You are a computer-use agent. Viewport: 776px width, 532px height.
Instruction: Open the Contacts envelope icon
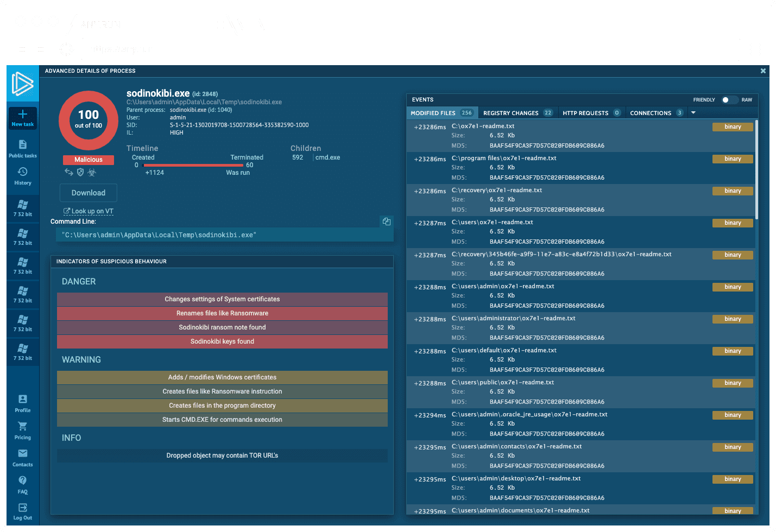(x=23, y=454)
